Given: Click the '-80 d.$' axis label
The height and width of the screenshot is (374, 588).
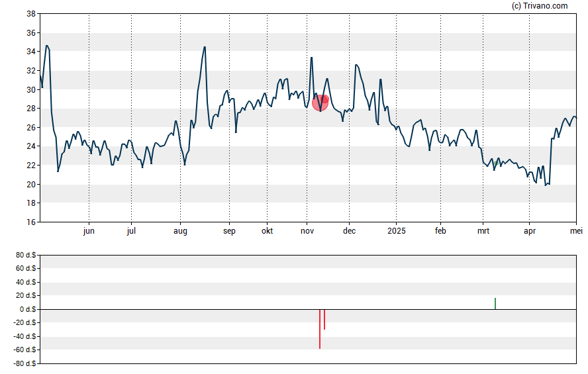Looking at the screenshot, I should (24, 364).
